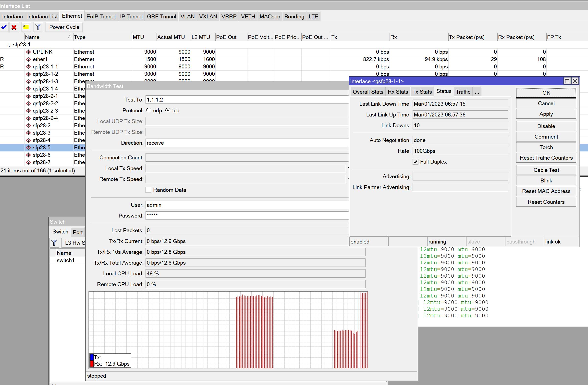This screenshot has height=385, width=588.
Task: Click the sfp28-7 interface icon
Action: [x=28, y=162]
